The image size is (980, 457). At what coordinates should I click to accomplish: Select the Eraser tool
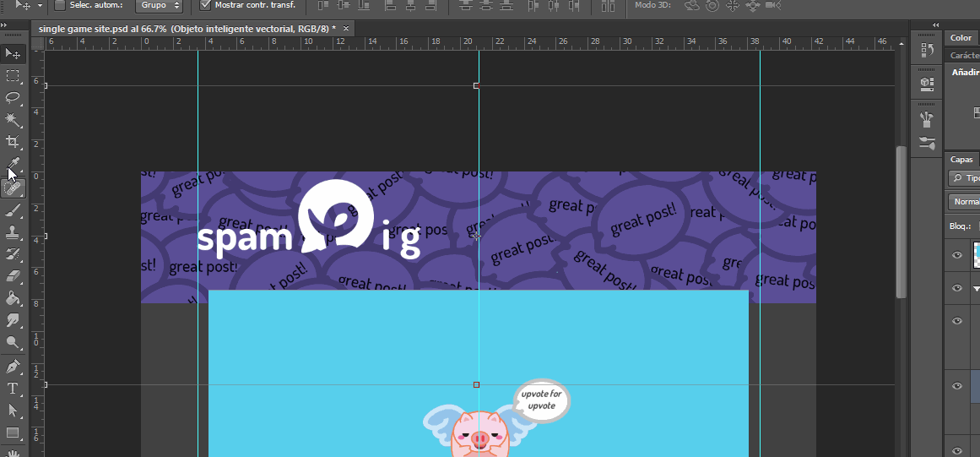tap(13, 275)
